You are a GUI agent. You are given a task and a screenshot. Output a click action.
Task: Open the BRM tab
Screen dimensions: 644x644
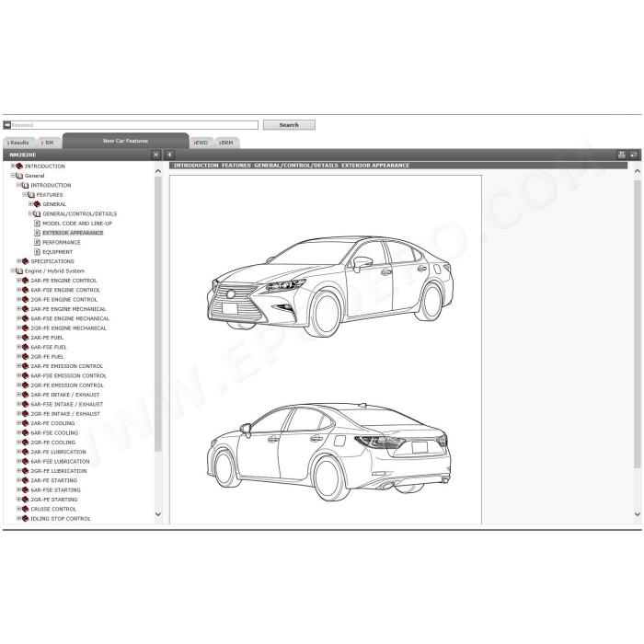(x=226, y=143)
